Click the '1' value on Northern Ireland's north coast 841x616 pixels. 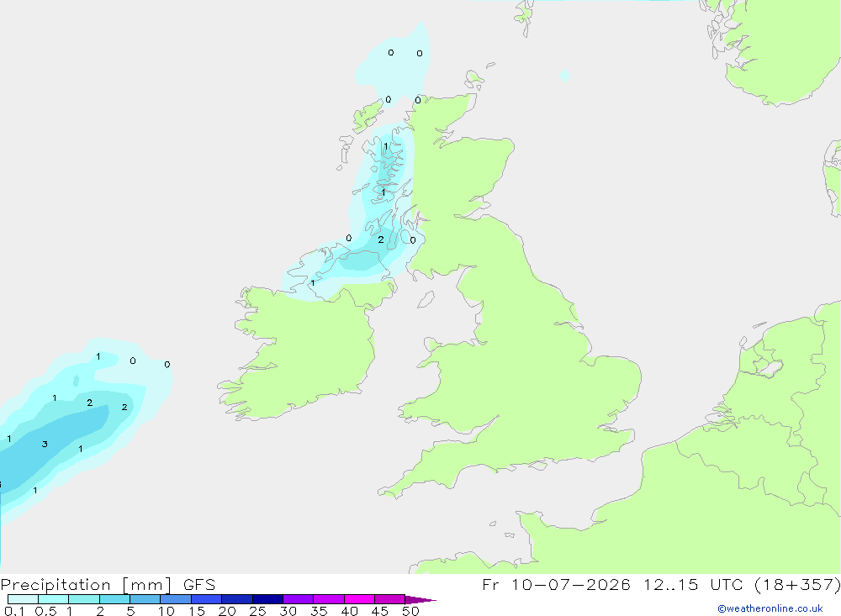click(313, 282)
